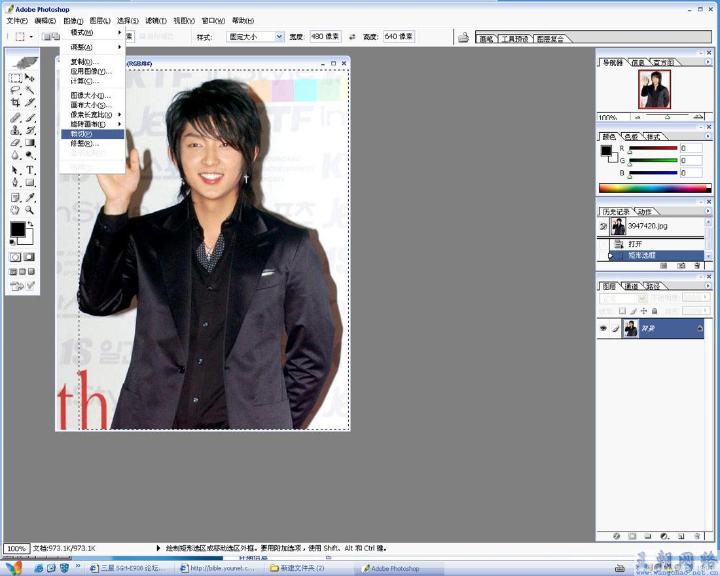Click the 宽度 480 像素 input field
The width and height of the screenshot is (720, 576).
point(325,36)
